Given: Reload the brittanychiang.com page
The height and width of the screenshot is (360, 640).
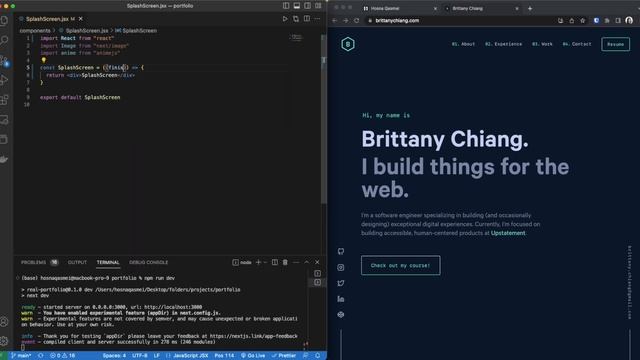Looking at the screenshot, I should pyautogui.click(x=356, y=20).
